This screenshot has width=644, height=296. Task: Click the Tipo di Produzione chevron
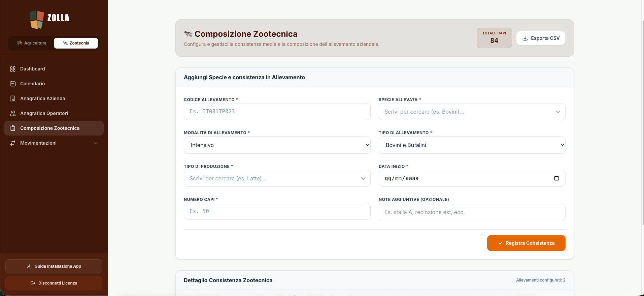tap(363, 178)
